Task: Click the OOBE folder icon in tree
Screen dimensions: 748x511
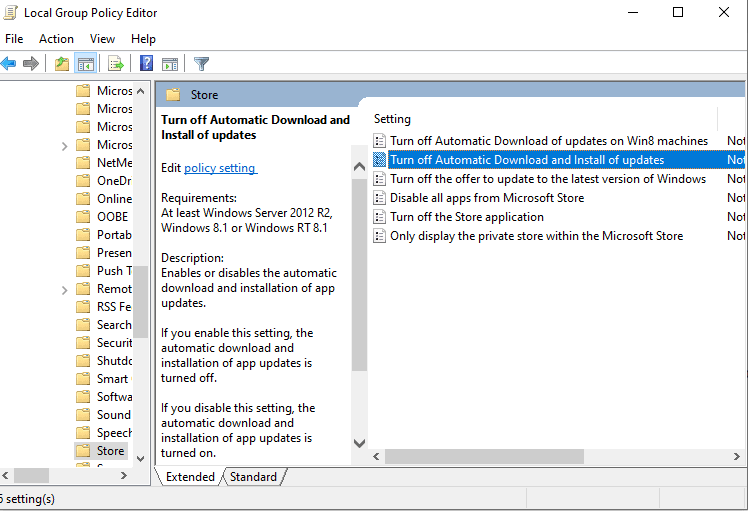Action: (83, 217)
